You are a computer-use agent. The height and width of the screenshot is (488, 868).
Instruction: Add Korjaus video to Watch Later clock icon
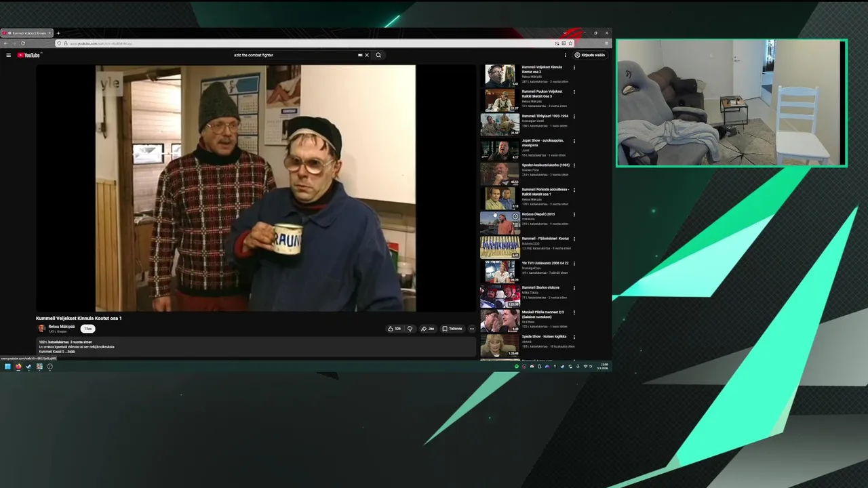pyautogui.click(x=515, y=217)
